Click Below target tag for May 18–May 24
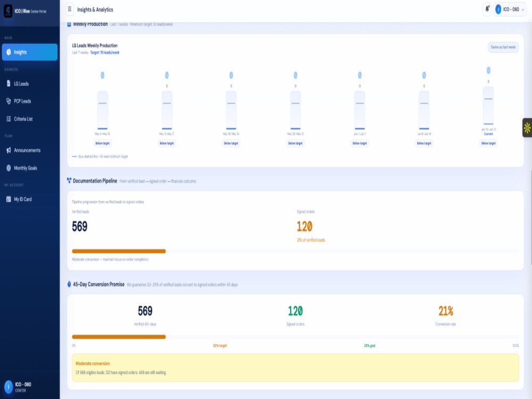This screenshot has width=532, height=399. [x=231, y=143]
